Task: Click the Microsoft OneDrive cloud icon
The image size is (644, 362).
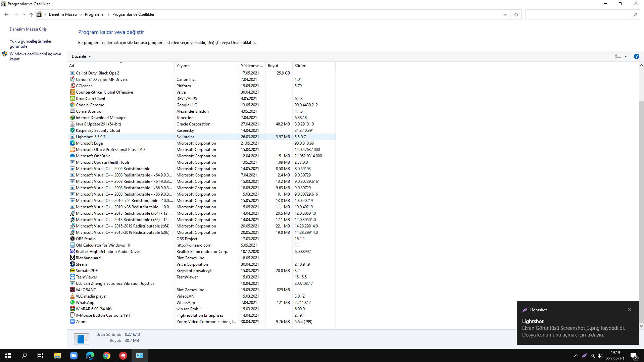Action: click(x=72, y=156)
